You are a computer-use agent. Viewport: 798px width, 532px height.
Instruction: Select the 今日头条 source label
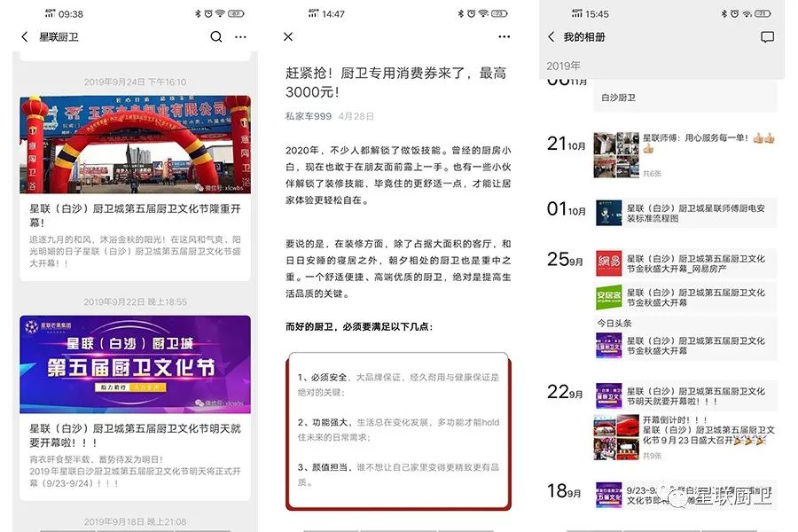pyautogui.click(x=614, y=323)
